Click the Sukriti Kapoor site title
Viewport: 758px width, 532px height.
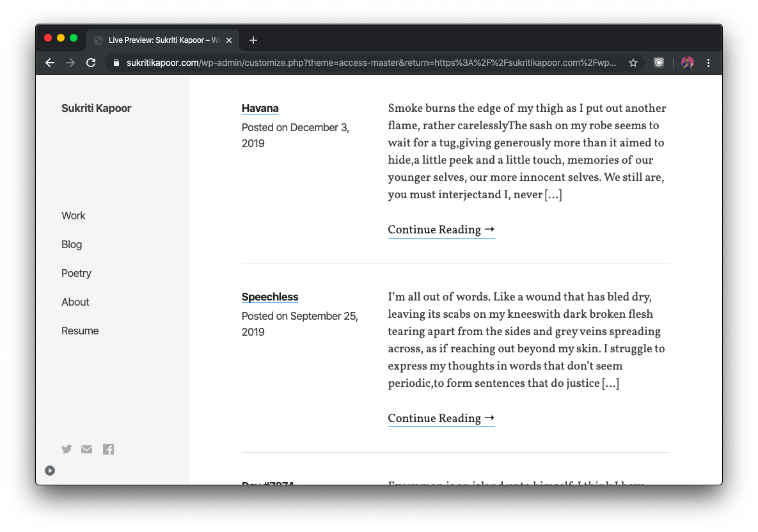[96, 108]
